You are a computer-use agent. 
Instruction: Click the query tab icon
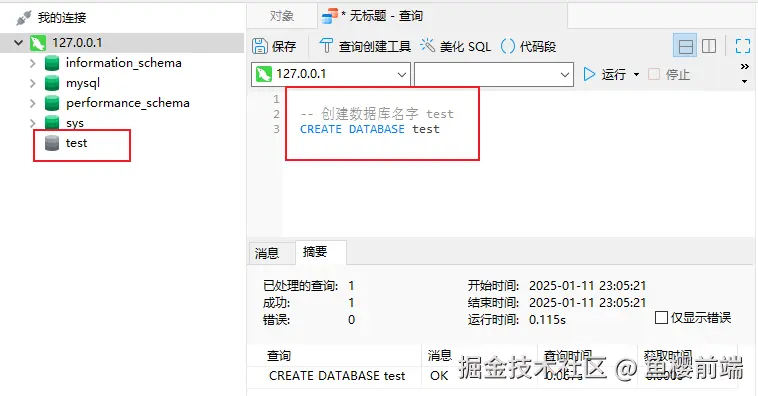point(330,16)
